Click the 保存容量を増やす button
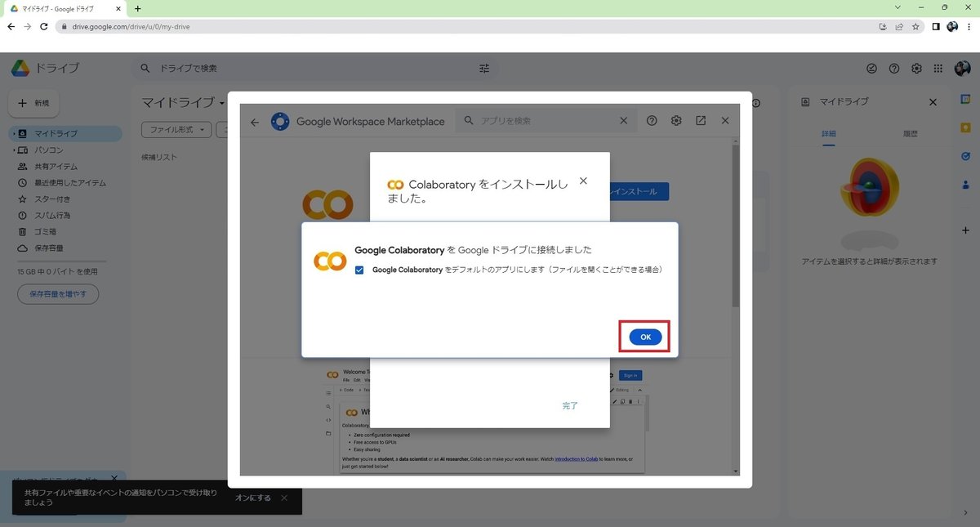980x527 pixels. pos(58,293)
